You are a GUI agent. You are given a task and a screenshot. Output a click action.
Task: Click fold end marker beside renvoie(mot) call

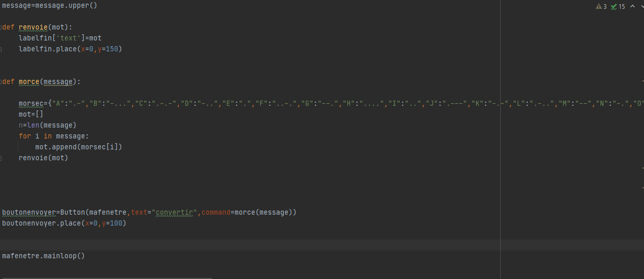click(x=1, y=158)
